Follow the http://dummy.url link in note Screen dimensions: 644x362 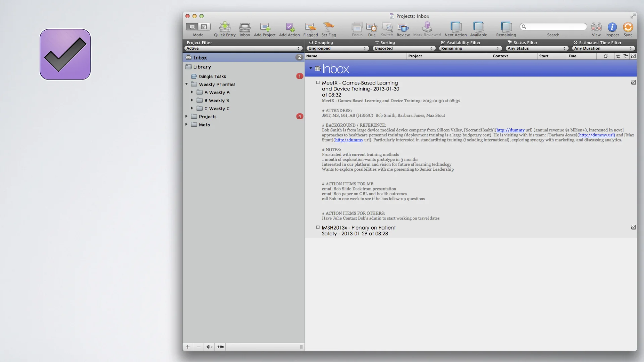[597, 135]
